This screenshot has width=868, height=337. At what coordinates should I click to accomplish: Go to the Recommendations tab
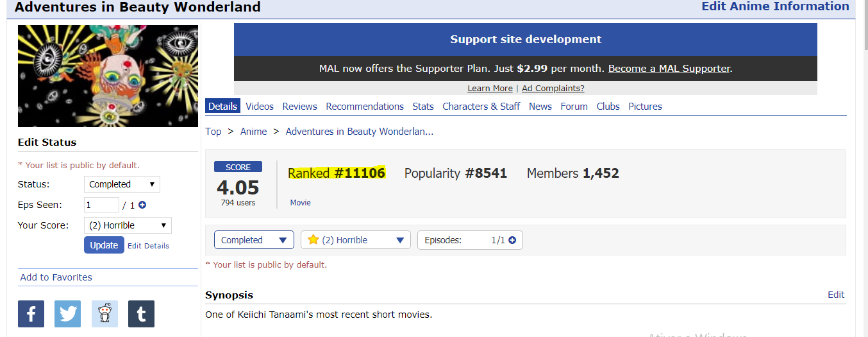click(365, 107)
